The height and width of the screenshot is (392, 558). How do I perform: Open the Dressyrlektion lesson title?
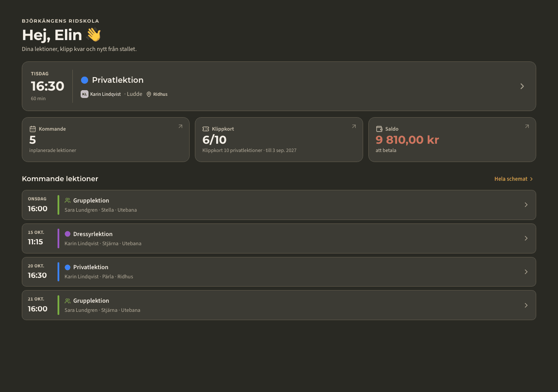click(x=93, y=234)
